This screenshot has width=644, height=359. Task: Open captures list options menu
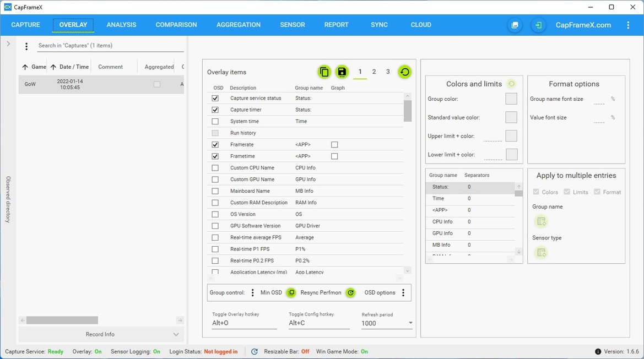tap(26, 46)
